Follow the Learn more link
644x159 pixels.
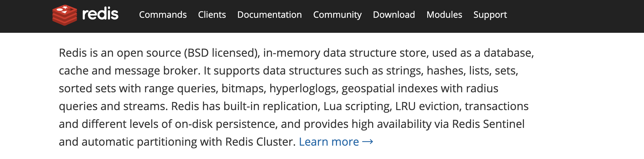329,142
